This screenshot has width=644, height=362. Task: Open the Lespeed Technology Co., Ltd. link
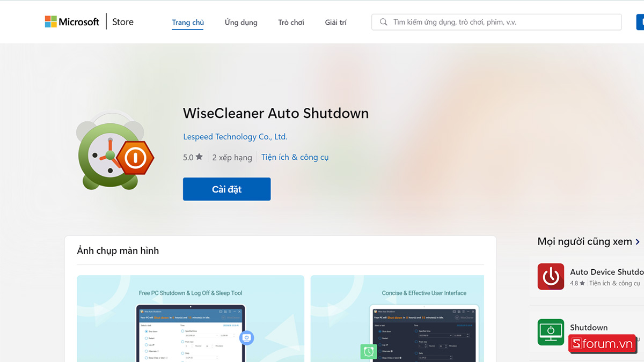(235, 137)
